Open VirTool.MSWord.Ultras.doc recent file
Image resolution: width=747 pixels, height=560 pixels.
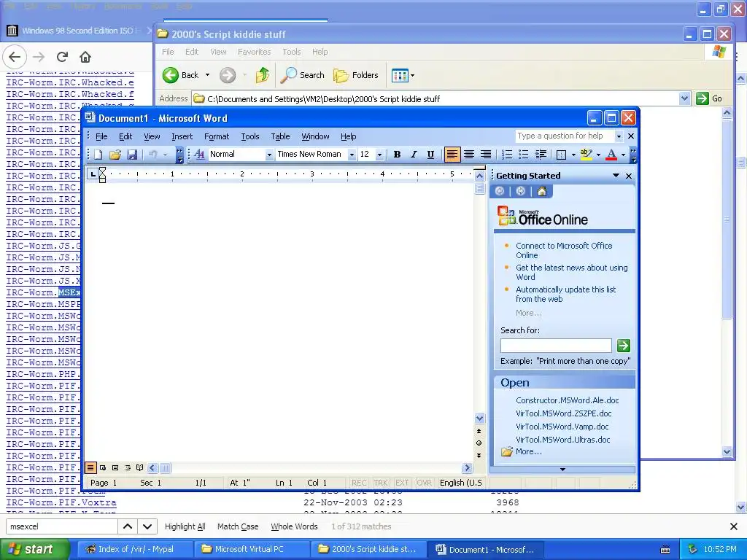(562, 440)
